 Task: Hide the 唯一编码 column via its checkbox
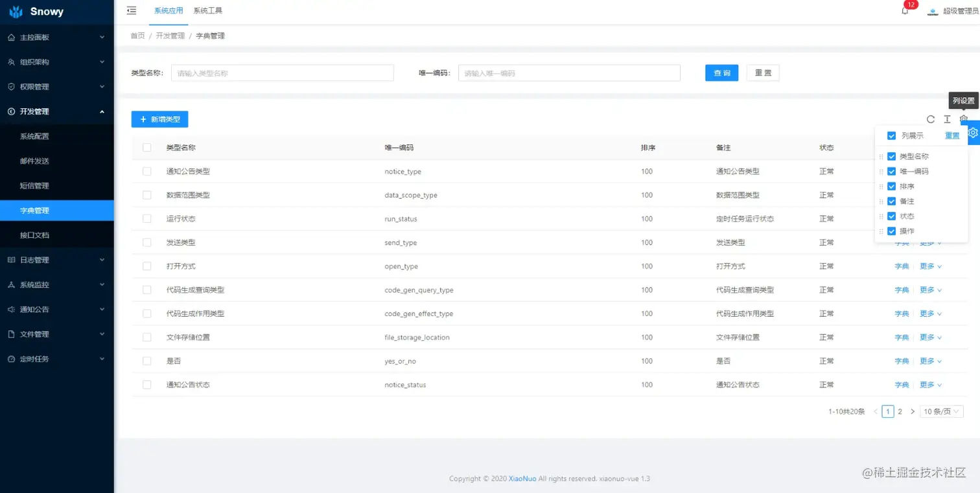892,172
